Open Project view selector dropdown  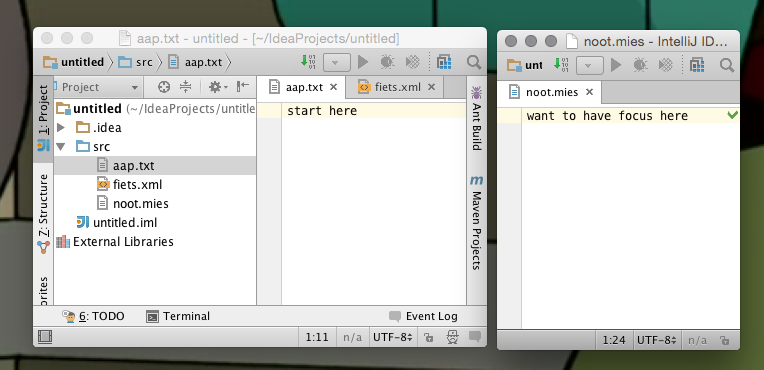click(x=98, y=87)
